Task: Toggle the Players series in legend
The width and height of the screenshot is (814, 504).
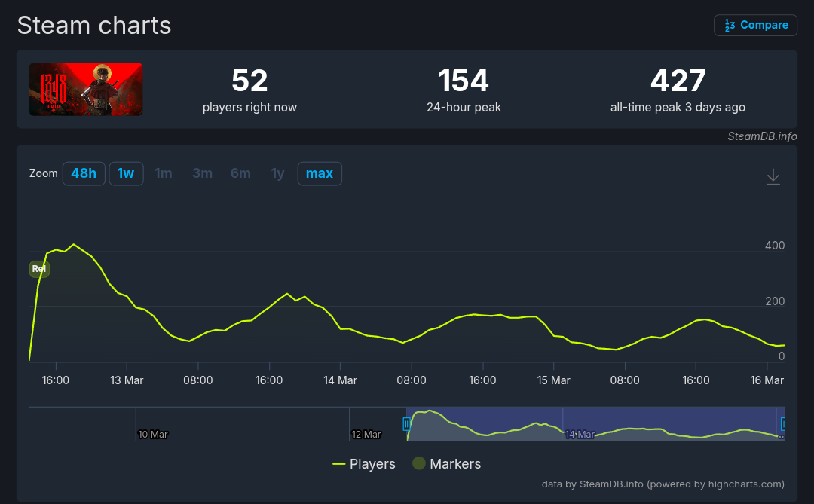Action: (x=364, y=463)
